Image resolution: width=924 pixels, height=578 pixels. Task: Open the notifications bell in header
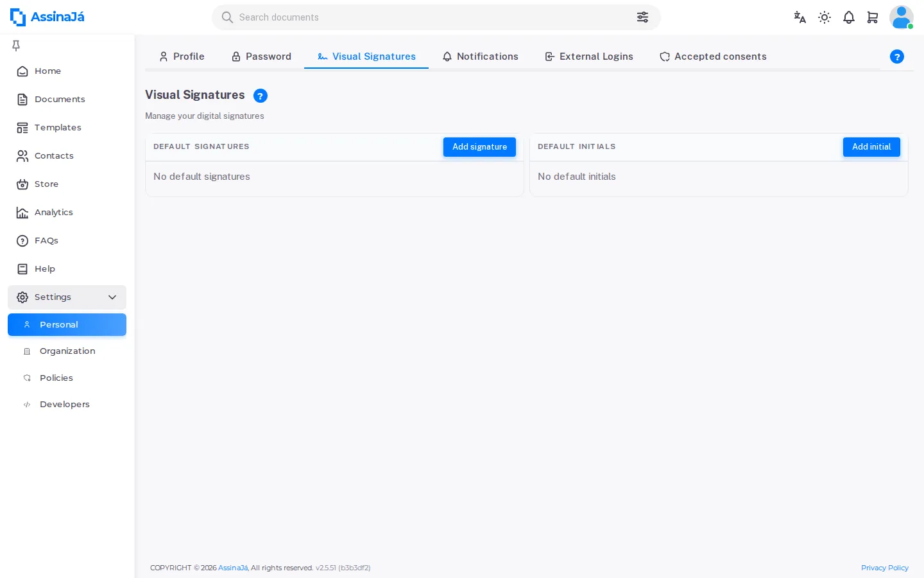pos(849,17)
